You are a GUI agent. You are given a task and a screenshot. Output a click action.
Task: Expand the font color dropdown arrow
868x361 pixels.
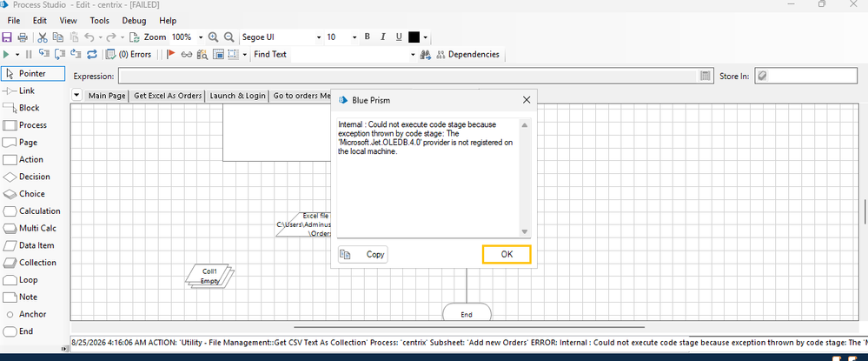pyautogui.click(x=425, y=37)
